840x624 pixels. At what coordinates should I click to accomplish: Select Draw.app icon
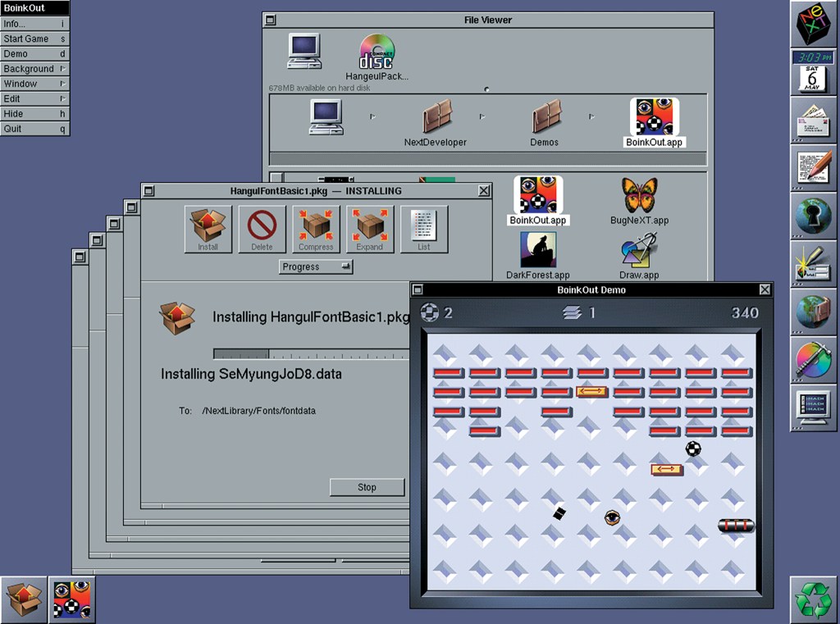tap(639, 256)
